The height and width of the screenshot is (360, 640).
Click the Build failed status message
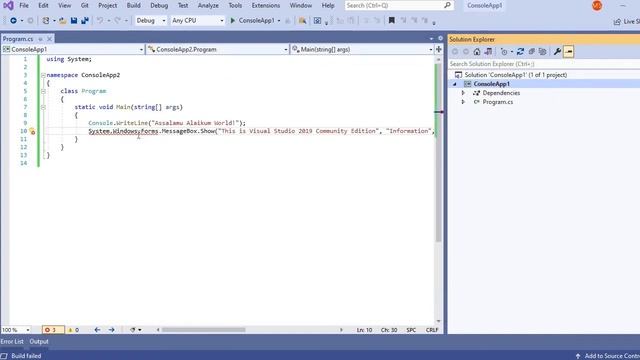pos(26,356)
